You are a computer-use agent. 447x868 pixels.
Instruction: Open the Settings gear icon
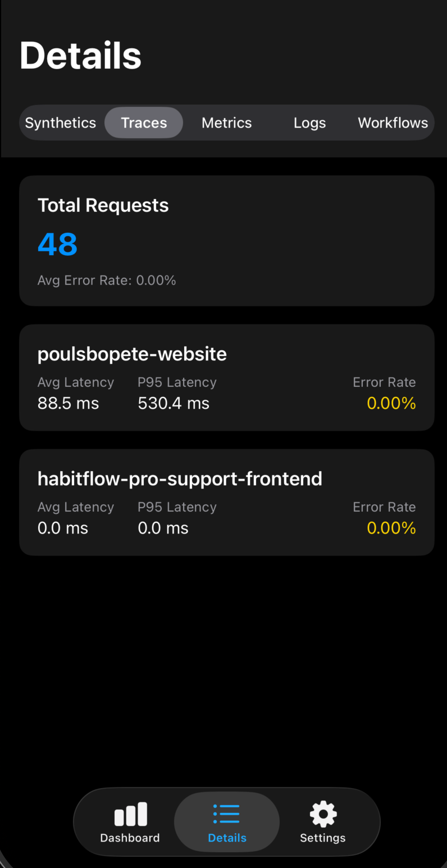pos(323,814)
